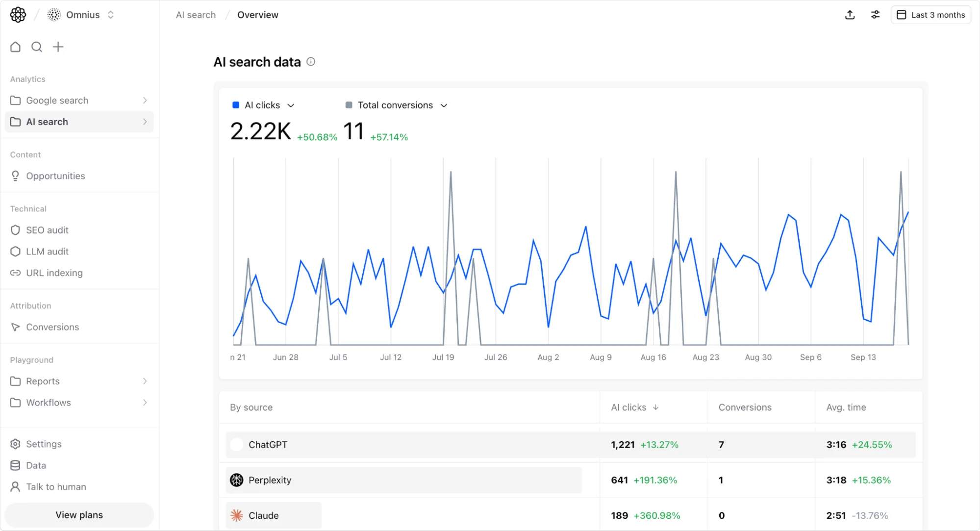Open Talk to human support
This screenshot has height=531, width=980.
(x=55, y=487)
